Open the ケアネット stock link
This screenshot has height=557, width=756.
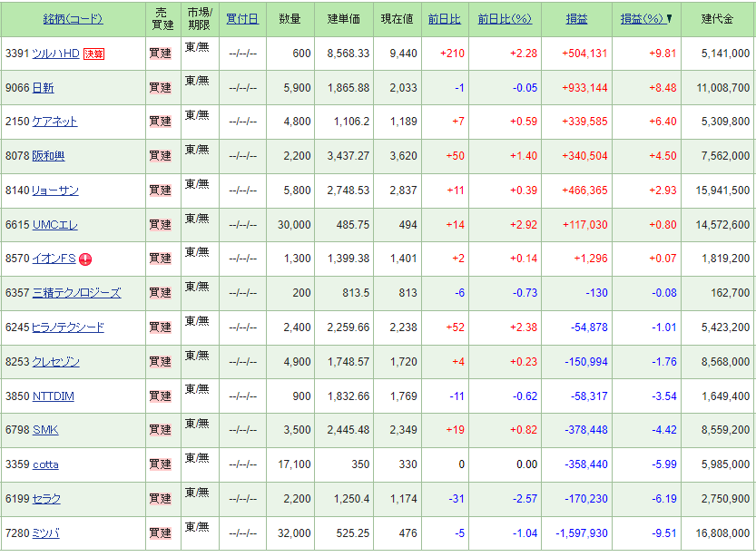[54, 122]
